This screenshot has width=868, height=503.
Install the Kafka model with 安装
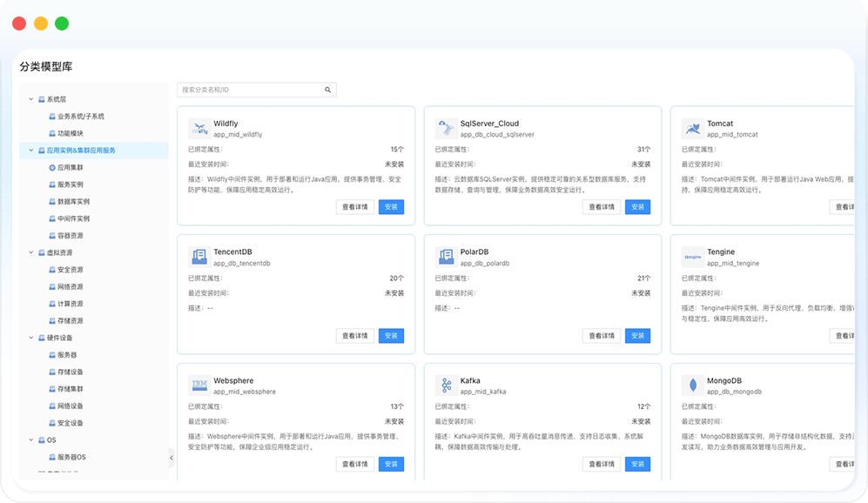[637, 464]
